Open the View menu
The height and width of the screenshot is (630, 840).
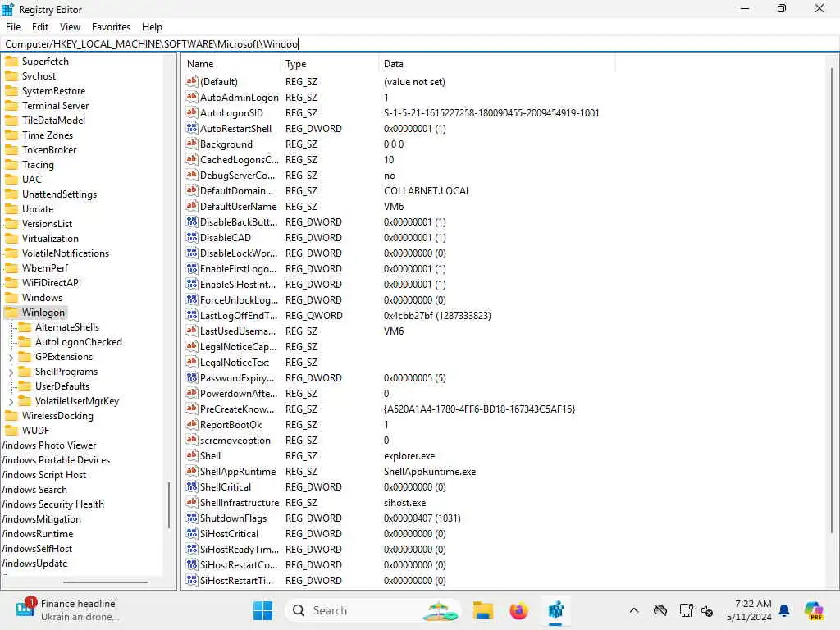point(70,27)
